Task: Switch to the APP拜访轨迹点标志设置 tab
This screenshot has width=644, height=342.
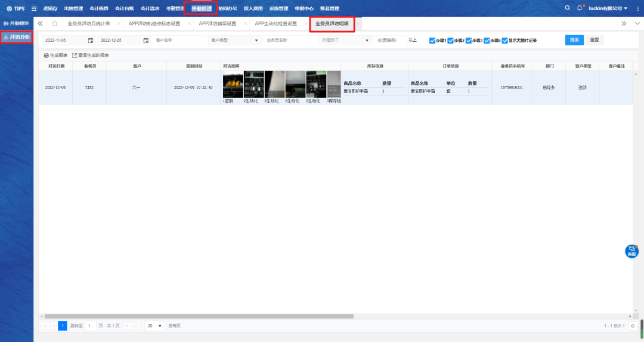Action: (x=154, y=24)
